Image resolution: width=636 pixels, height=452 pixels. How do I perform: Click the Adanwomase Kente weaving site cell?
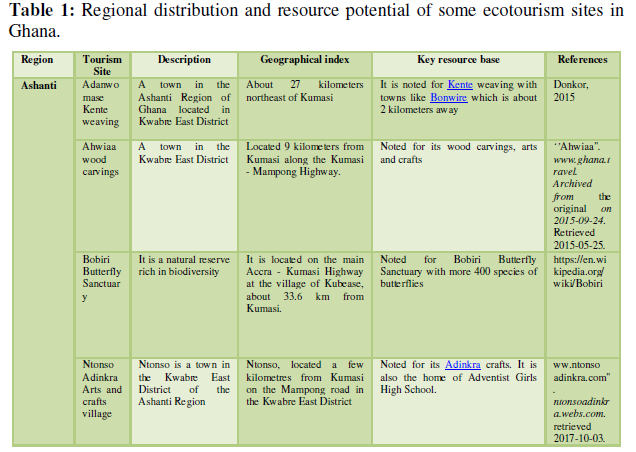click(102, 104)
